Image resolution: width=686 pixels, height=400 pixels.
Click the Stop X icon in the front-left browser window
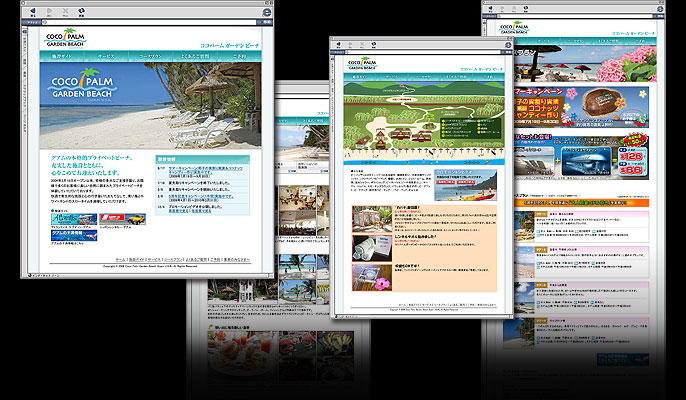coord(66,11)
